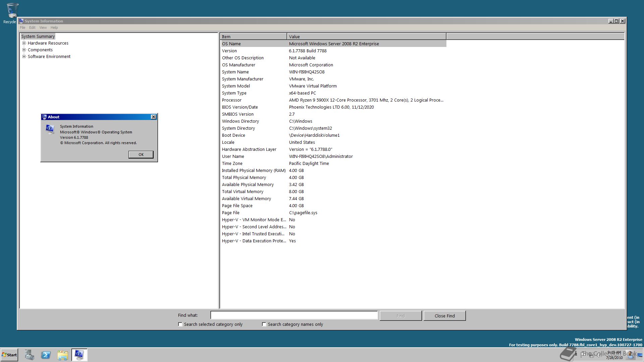Select the Locale row

click(x=333, y=142)
